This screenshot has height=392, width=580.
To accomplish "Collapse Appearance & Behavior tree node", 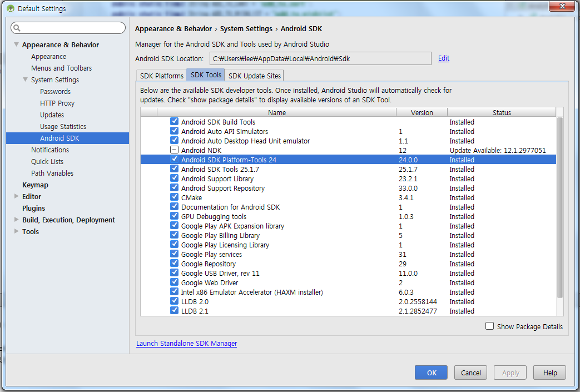I will (16, 44).
